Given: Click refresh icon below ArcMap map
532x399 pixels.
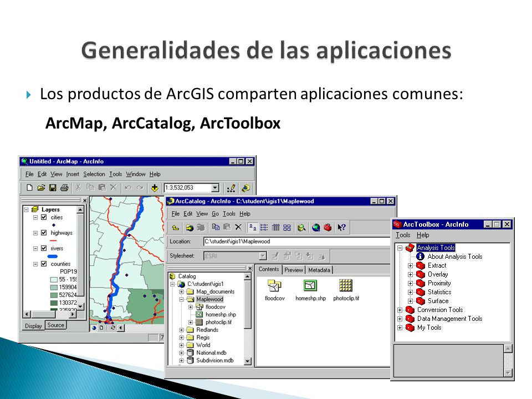Looking at the screenshot, I should tap(112, 328).
